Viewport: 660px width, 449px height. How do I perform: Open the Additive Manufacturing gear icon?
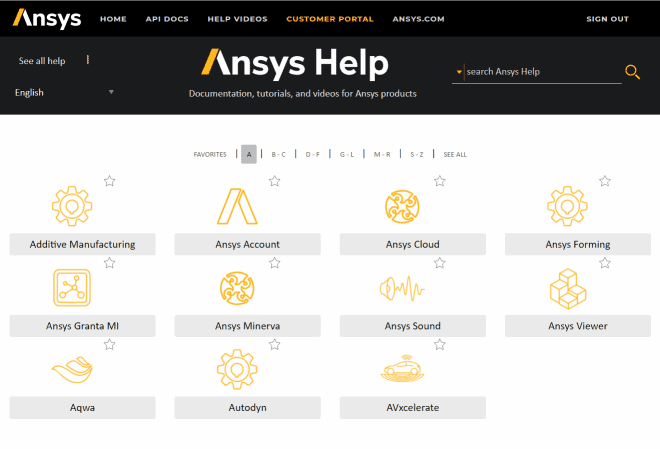[72, 206]
